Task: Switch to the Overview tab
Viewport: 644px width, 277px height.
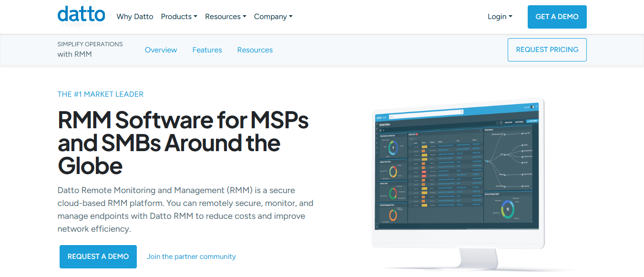Action: coord(161,50)
